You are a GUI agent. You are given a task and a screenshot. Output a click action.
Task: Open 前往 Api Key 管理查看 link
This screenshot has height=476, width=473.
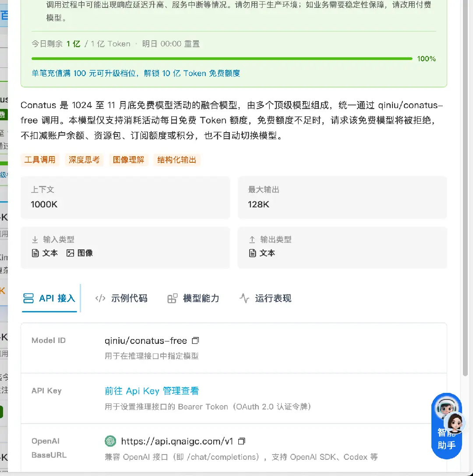pyautogui.click(x=152, y=391)
